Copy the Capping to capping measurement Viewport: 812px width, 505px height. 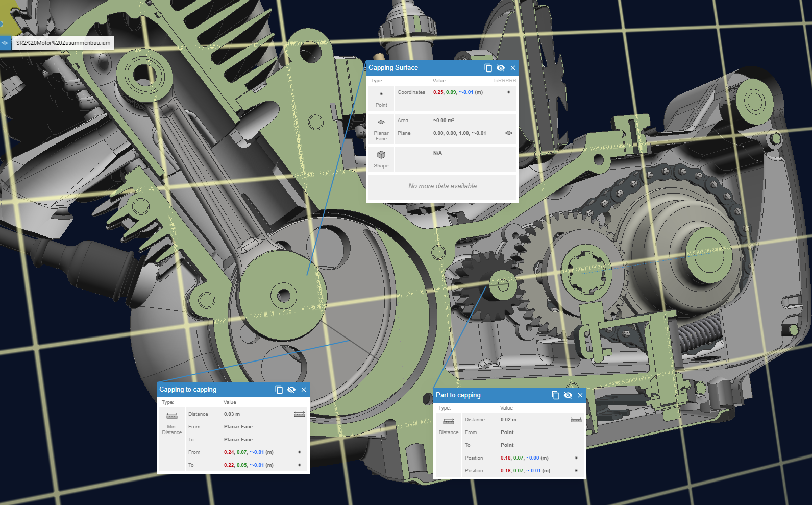[x=279, y=390]
